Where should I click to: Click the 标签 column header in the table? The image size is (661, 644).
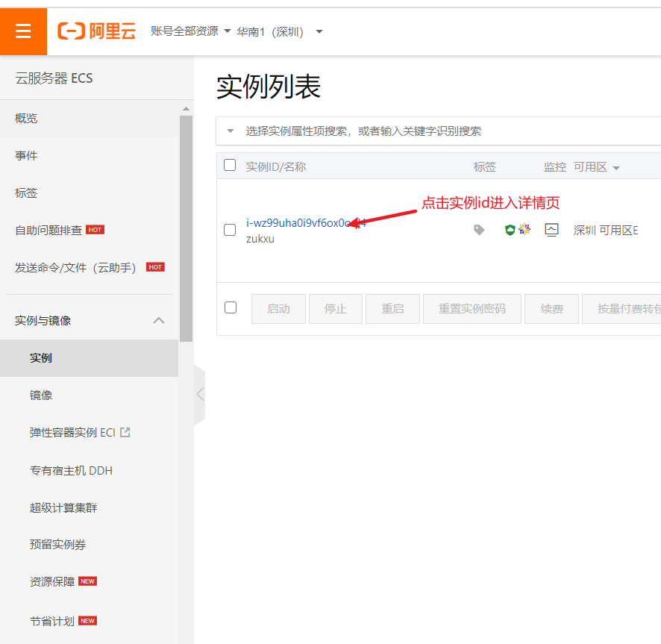485,167
